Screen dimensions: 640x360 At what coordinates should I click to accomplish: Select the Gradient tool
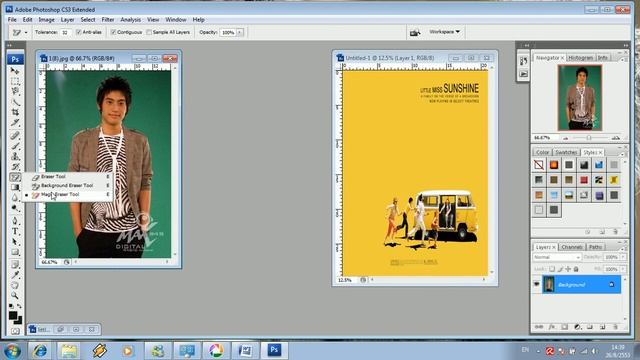click(x=15, y=187)
